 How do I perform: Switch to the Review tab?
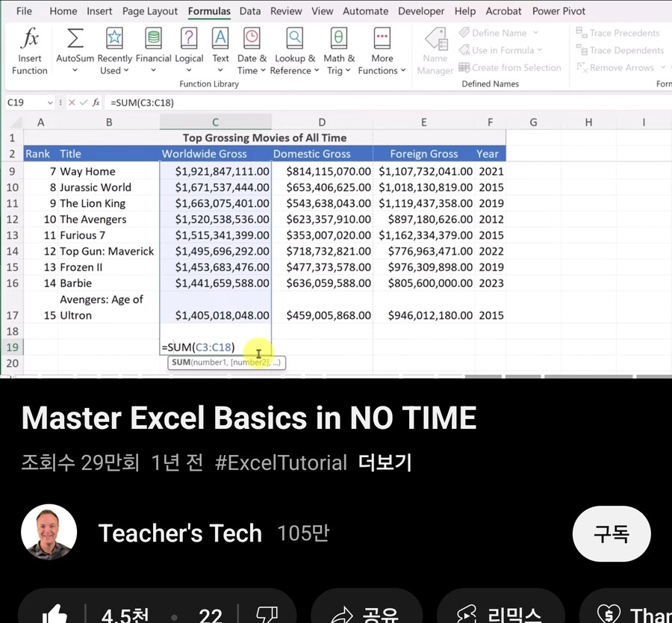pos(286,10)
